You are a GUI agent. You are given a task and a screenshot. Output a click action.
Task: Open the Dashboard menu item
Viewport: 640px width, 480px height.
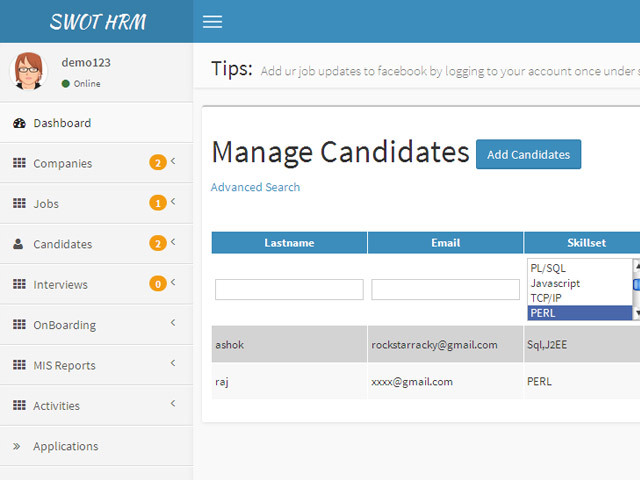tap(62, 123)
